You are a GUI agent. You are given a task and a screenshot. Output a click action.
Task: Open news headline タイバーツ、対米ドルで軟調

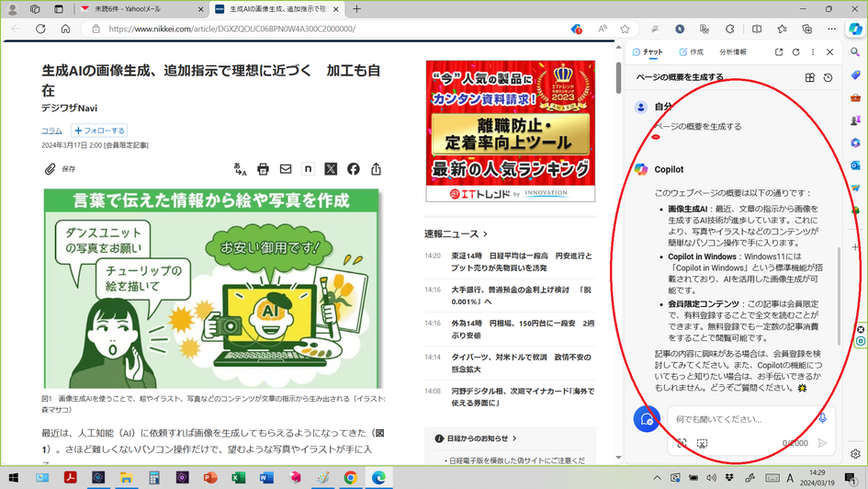coord(521,363)
